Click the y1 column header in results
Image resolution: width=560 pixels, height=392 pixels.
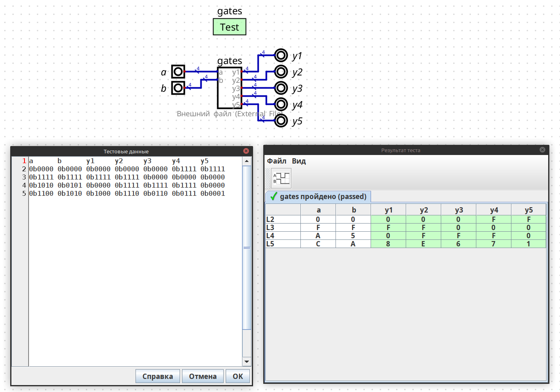click(x=389, y=210)
